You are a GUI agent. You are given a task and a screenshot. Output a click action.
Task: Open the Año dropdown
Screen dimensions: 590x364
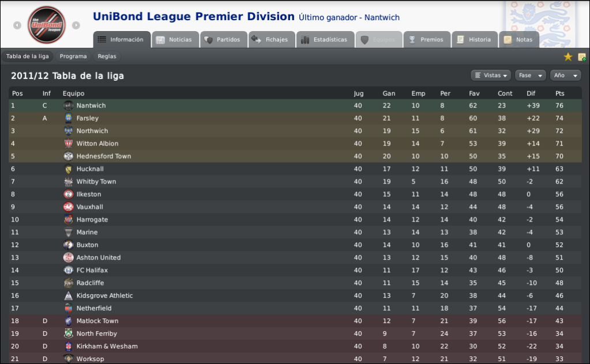[566, 76]
